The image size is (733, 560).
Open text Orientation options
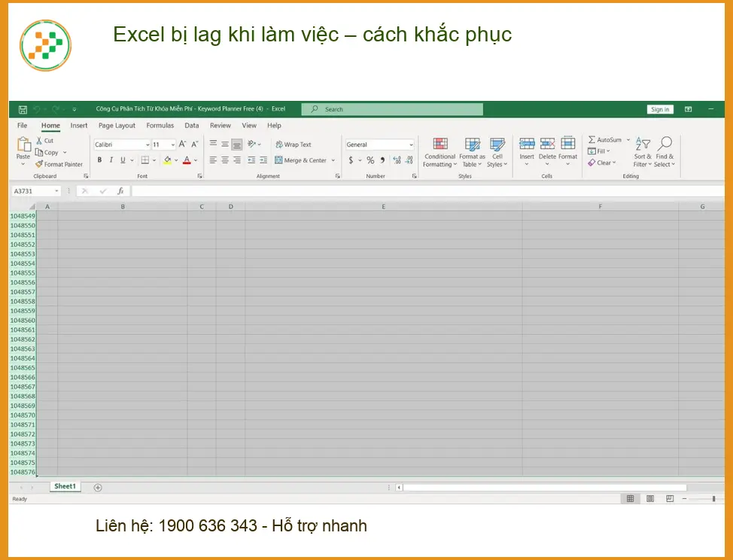tap(254, 144)
